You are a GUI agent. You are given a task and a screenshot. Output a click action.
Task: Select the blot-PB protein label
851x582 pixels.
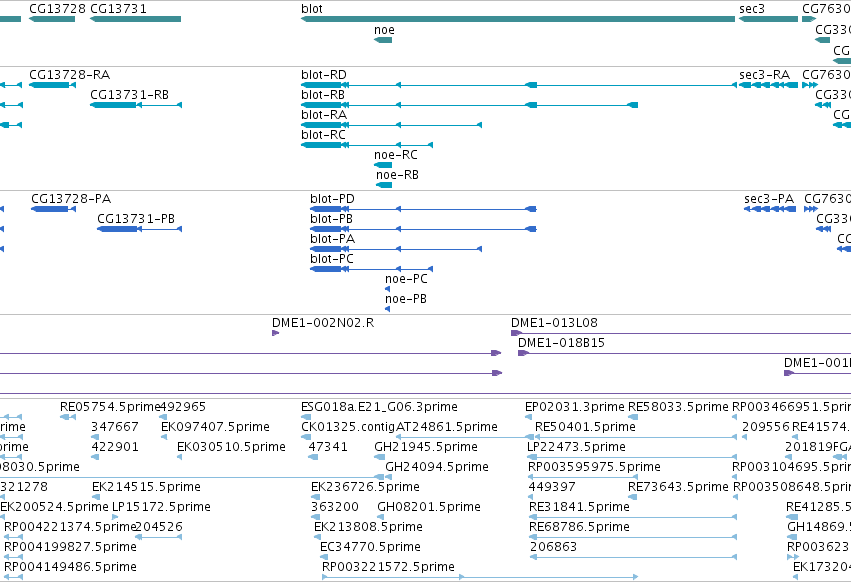[x=331, y=219]
